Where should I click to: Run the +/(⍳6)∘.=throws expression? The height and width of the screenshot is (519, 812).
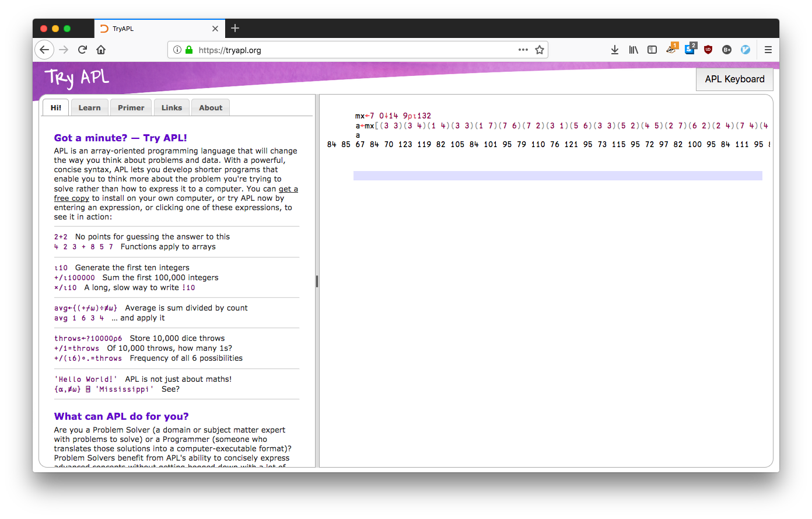(88, 358)
